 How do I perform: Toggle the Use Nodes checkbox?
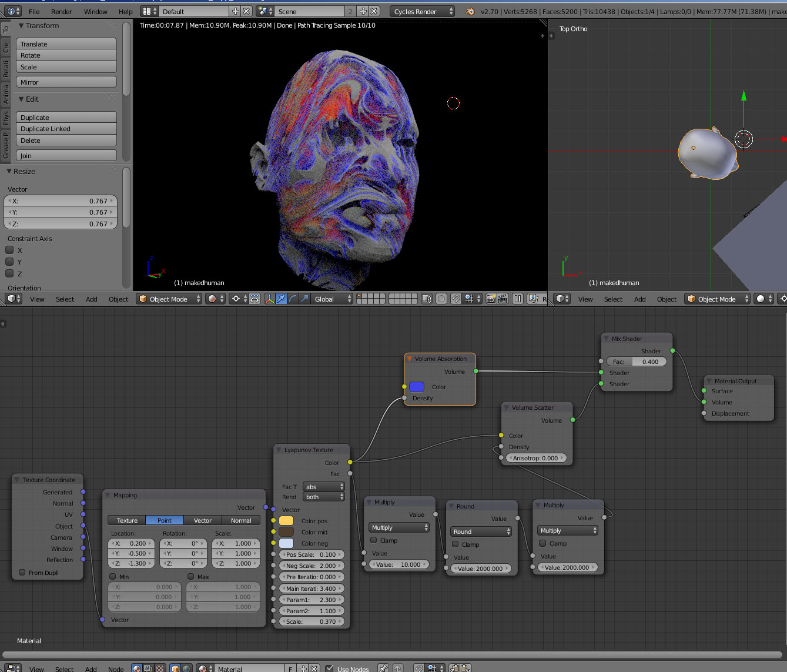tap(330, 668)
